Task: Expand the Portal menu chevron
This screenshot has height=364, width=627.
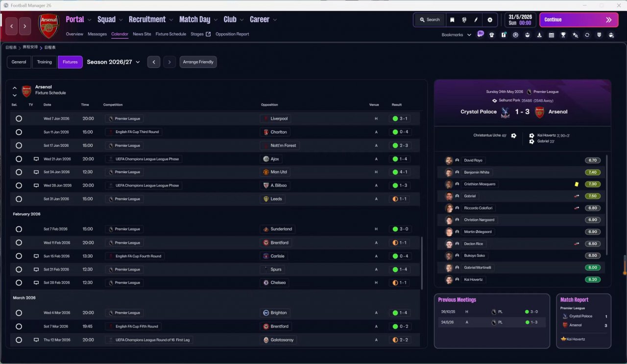Action: click(x=89, y=20)
